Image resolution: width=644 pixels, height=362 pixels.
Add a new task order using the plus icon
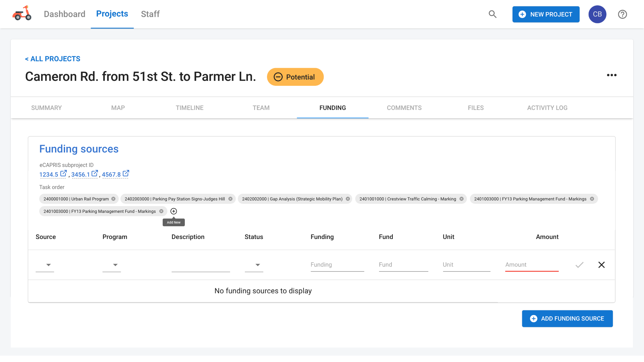tap(173, 211)
